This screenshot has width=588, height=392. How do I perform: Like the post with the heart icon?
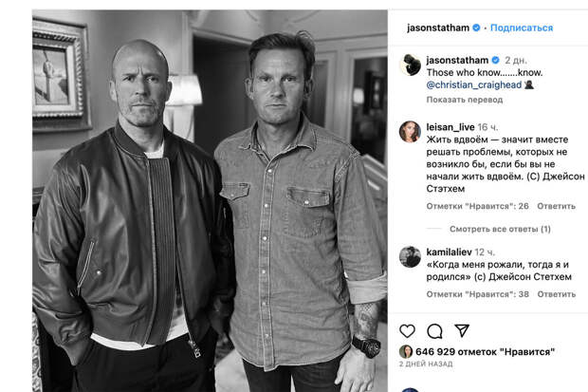(407, 331)
